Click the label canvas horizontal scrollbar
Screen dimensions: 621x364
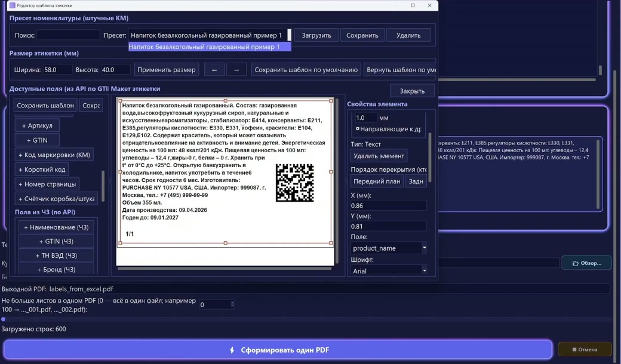point(224,269)
